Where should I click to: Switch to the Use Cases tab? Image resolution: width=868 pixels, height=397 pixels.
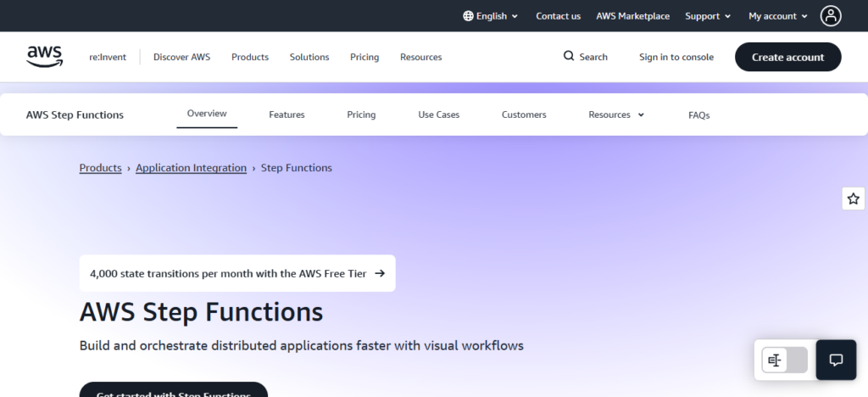point(438,115)
